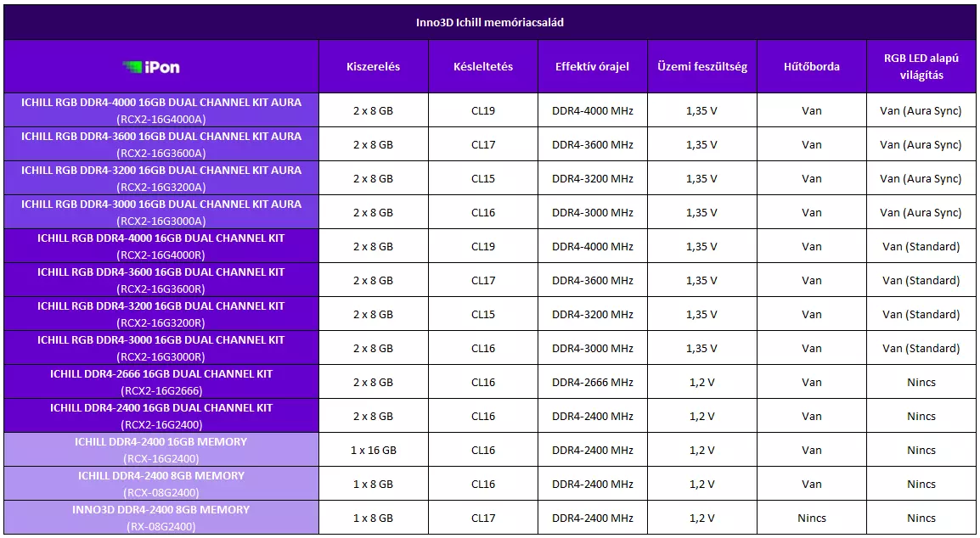Screen dimensions: 980x538
Task: Select the RCX2-16G4000R product row name
Action: click(x=161, y=246)
